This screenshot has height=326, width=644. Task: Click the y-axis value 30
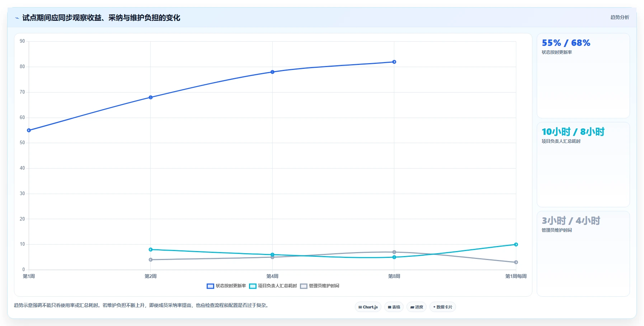tap(22, 194)
